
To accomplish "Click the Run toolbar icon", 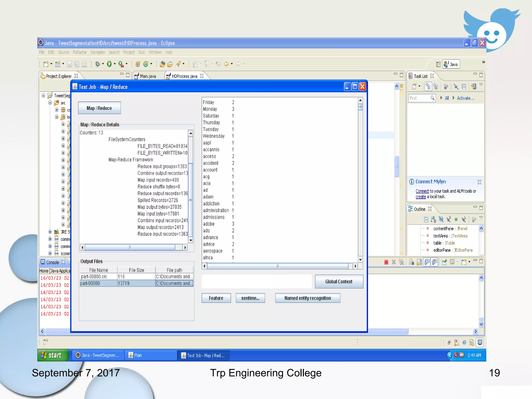I will point(109,64).
